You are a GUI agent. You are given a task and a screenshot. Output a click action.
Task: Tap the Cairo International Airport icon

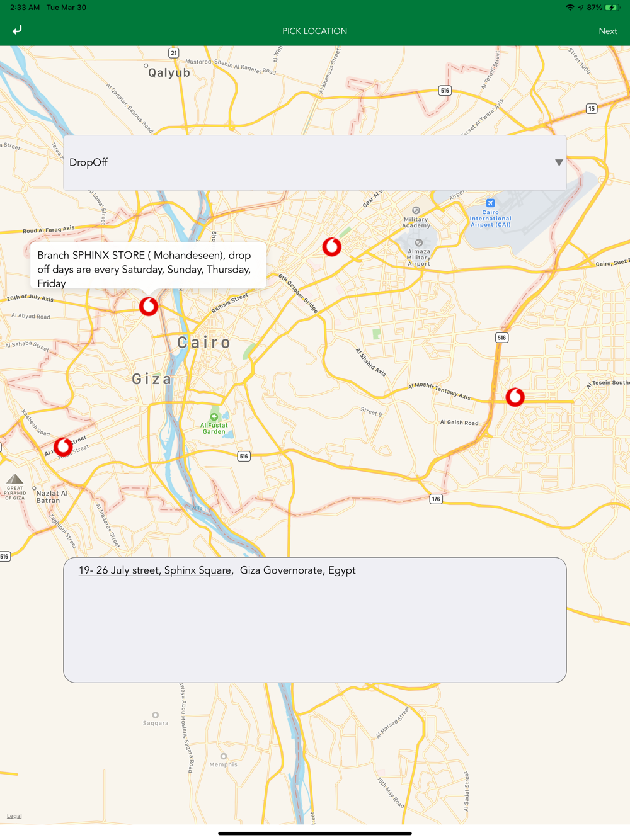point(491,203)
